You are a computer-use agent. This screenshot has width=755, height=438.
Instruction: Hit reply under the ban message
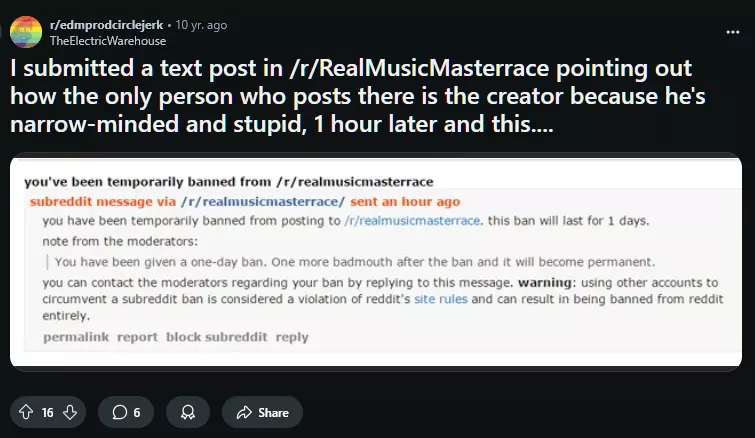tap(292, 337)
